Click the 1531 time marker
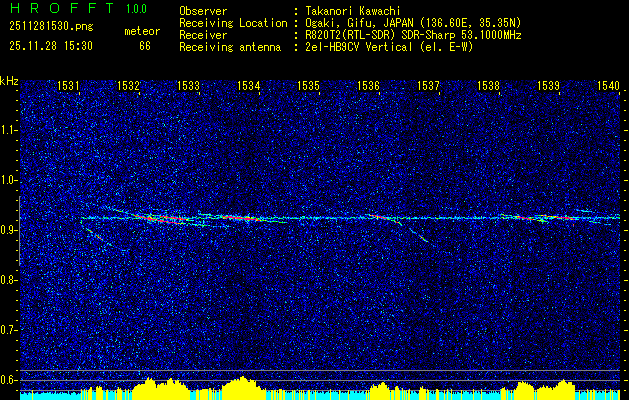 (x=69, y=87)
